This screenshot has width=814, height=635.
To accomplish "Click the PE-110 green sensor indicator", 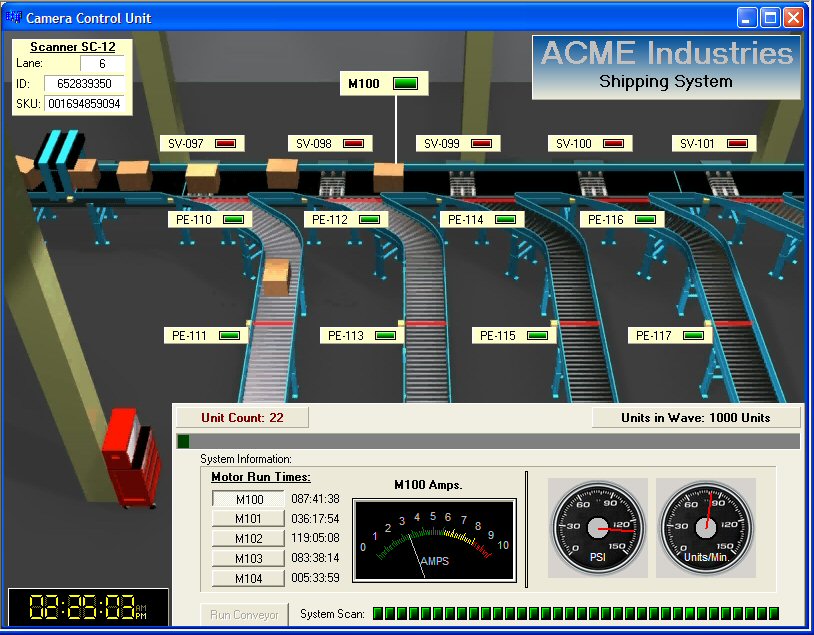I will pyautogui.click(x=233, y=219).
